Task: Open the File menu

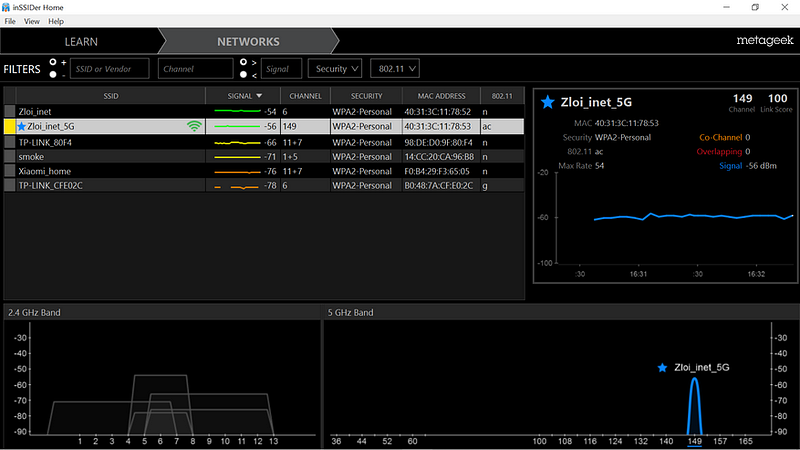Action: tap(10, 21)
